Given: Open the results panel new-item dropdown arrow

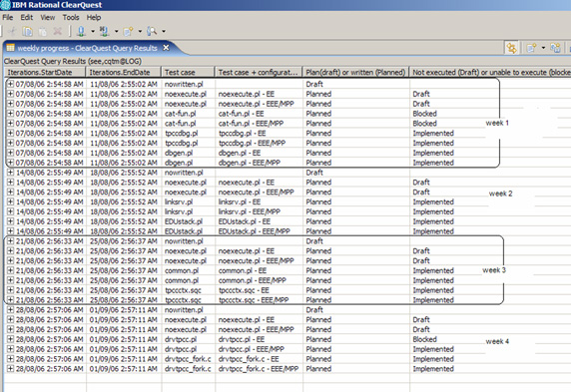Looking at the screenshot, I should 543,48.
